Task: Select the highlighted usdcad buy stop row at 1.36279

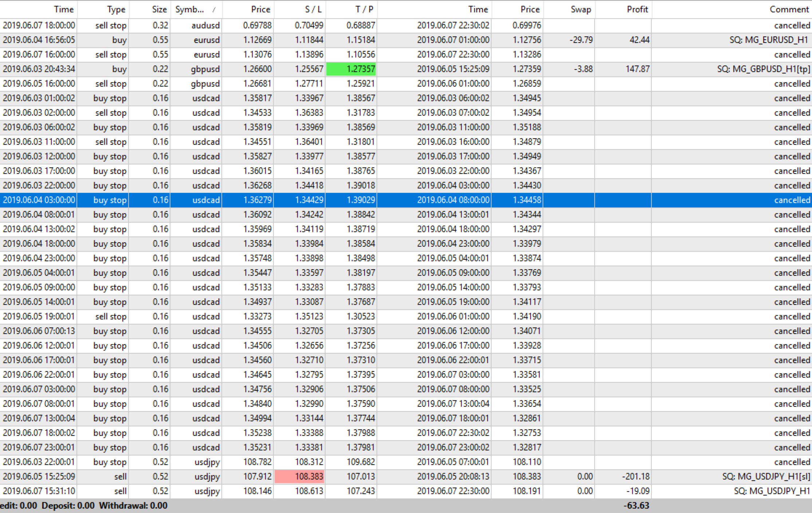Action: 257,200
